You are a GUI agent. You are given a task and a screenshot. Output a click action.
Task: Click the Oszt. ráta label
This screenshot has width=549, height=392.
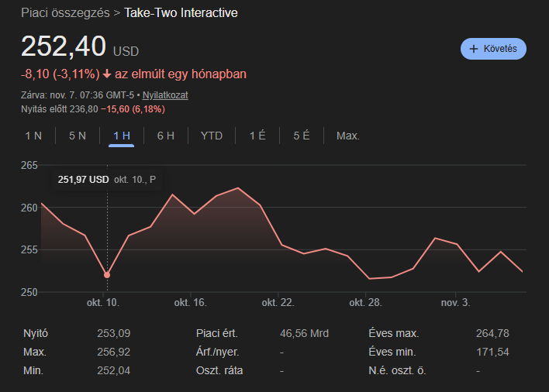pos(219,370)
